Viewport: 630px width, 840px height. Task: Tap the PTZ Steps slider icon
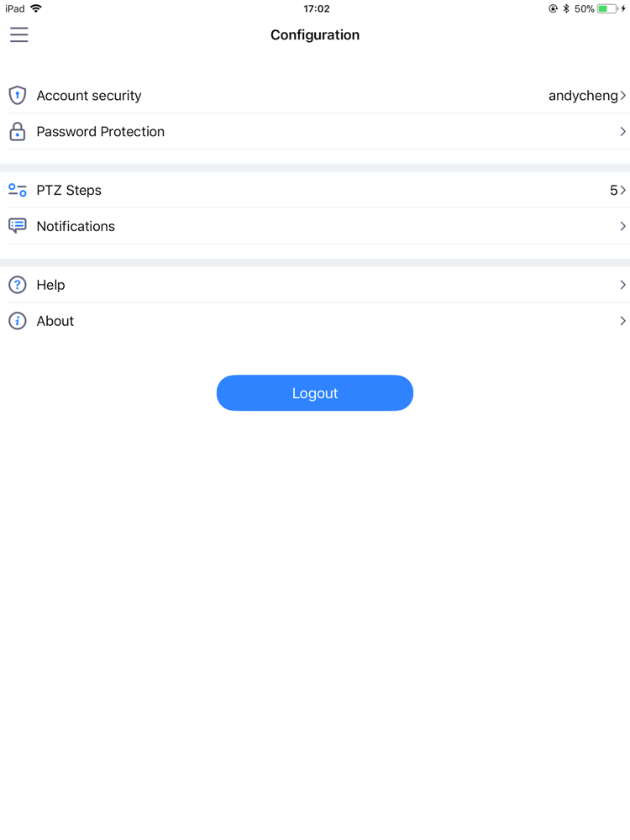18,191
